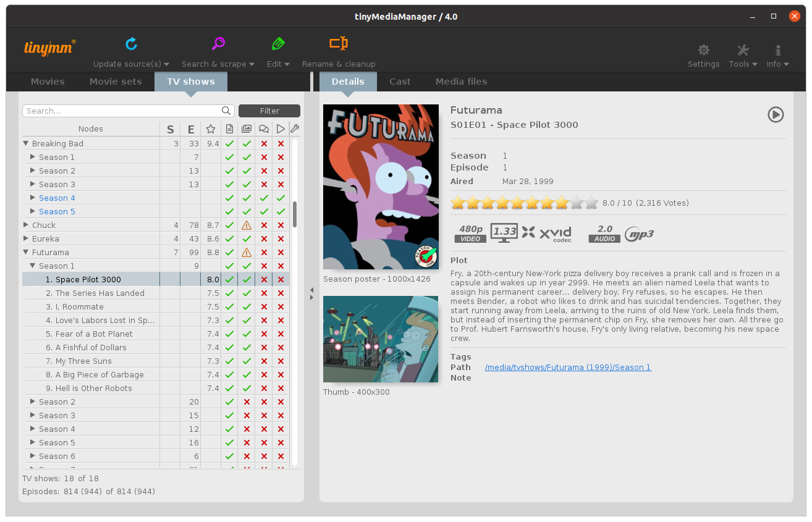Viewport: 812px width, 522px height.
Task: Click the green Edit pencil icon
Action: [x=278, y=44]
